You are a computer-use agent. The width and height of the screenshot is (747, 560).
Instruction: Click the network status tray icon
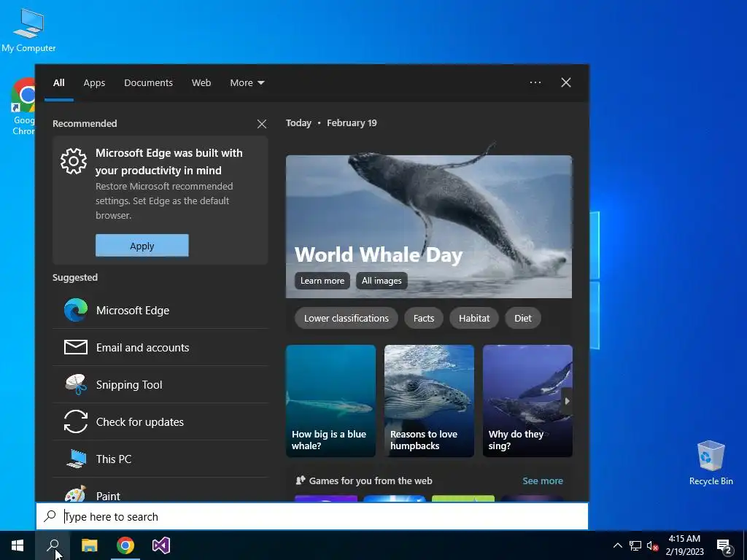[x=635, y=545]
